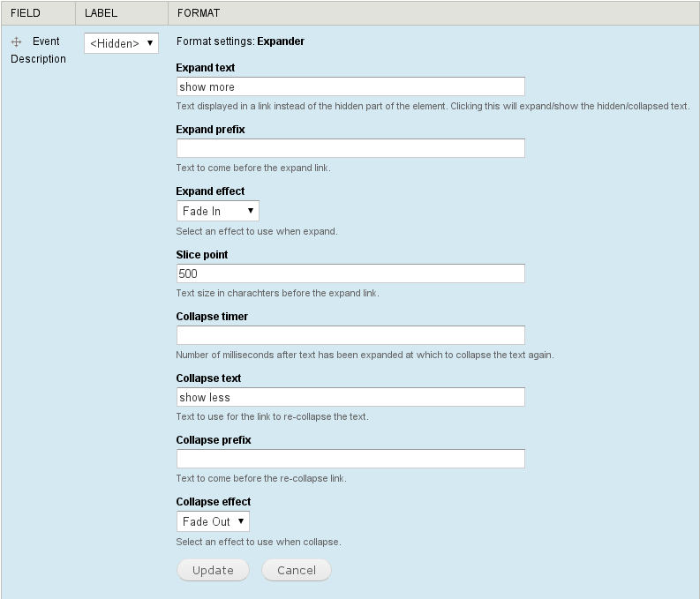Image resolution: width=700 pixels, height=599 pixels.
Task: Click the Expand effect label
Action: pos(210,191)
